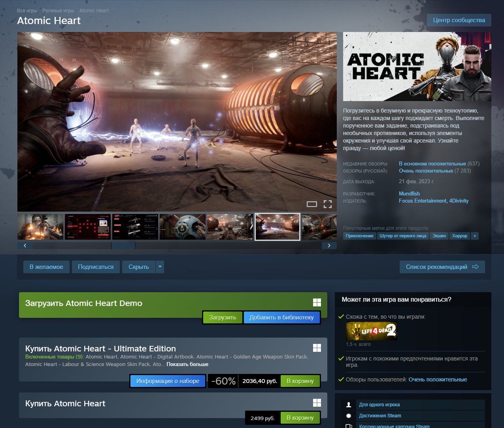Click Windows icon in Ultimate Edition block

click(317, 347)
